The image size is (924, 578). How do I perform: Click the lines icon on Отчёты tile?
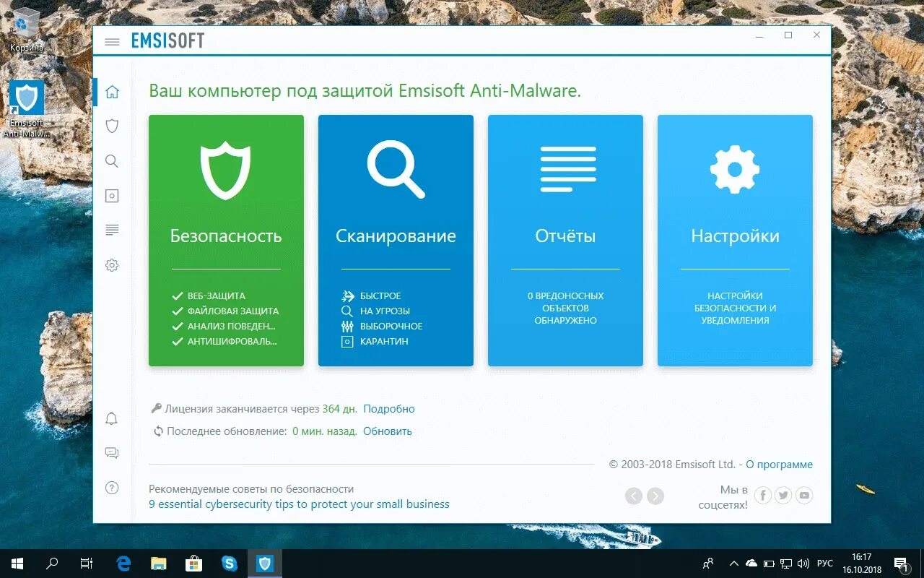568,169
